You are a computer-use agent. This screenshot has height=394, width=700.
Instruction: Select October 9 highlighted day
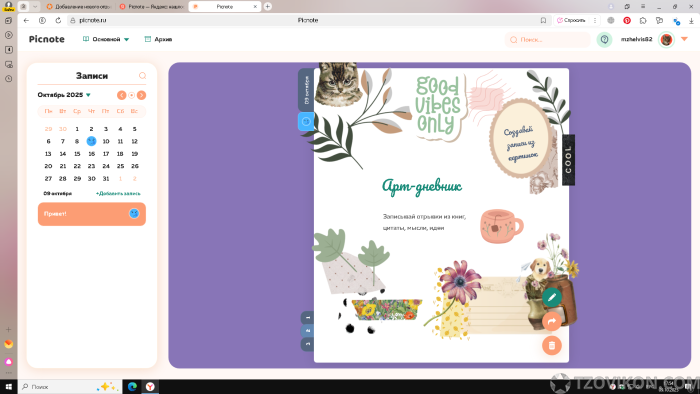pos(92,141)
